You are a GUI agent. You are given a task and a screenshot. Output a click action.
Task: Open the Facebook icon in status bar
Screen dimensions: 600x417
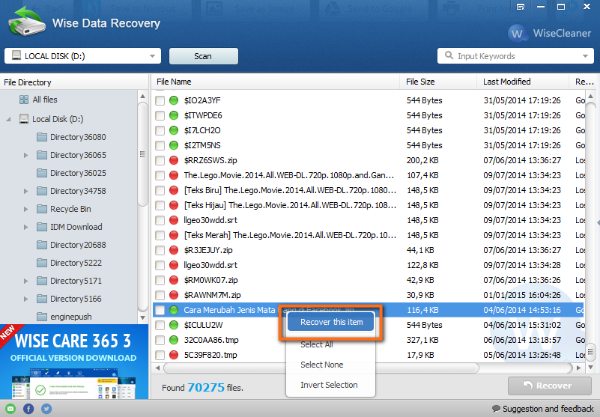(29, 409)
